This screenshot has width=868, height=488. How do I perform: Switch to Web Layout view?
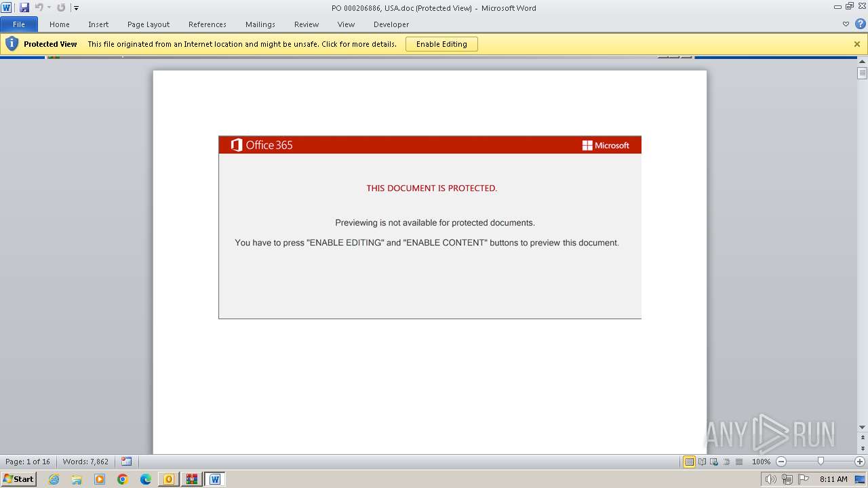714,462
